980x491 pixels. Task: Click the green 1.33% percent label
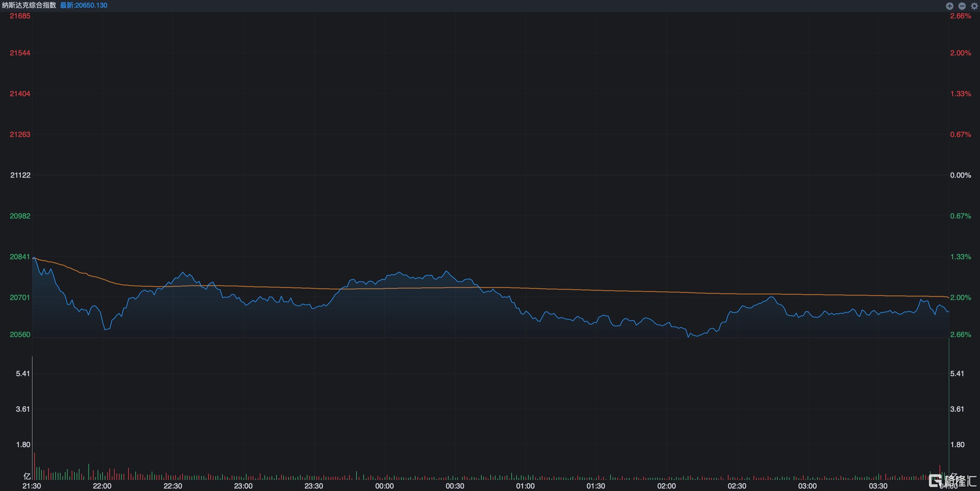coord(961,257)
